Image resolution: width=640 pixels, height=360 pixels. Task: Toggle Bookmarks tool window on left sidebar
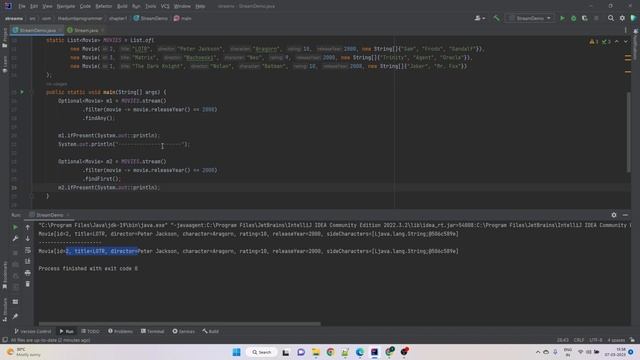(4, 275)
